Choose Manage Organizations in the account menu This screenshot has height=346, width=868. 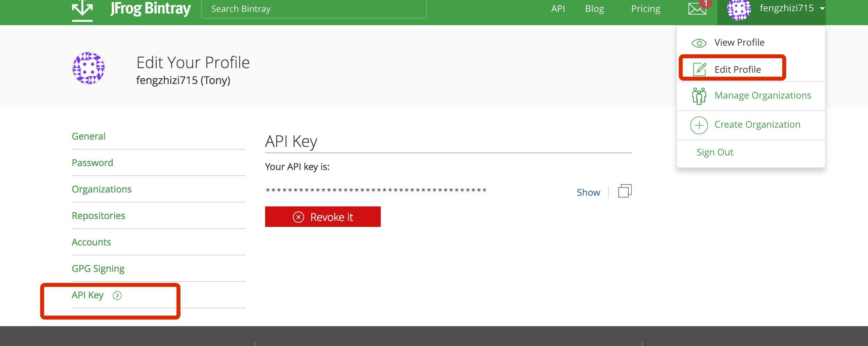pos(763,96)
